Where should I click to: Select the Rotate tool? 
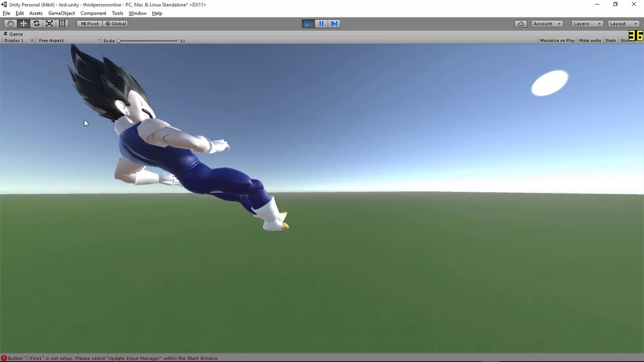(37, 24)
